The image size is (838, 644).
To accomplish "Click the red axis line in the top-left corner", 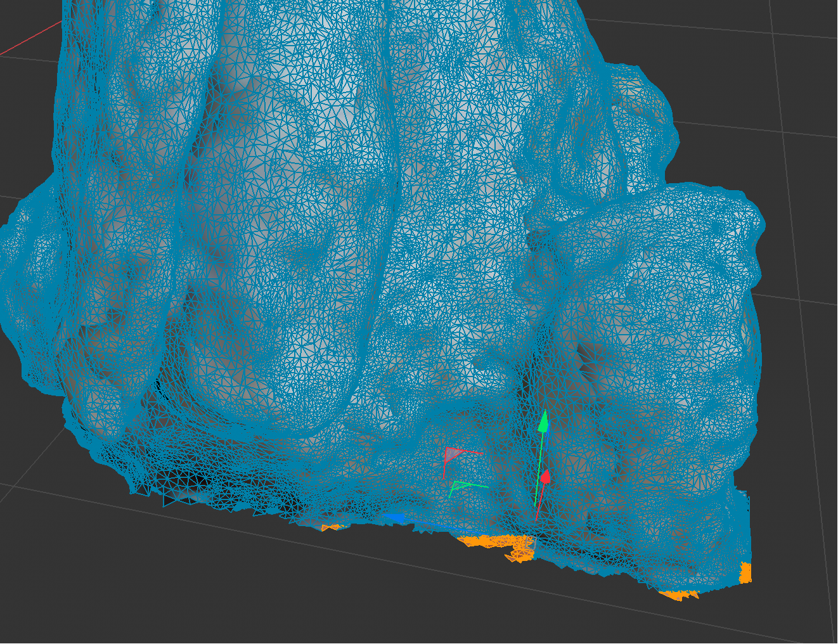I will coord(25,41).
